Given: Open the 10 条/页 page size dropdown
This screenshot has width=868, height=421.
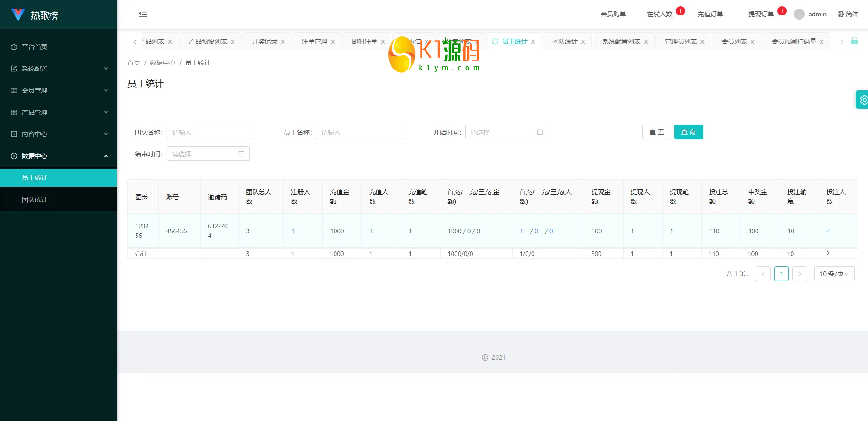Looking at the screenshot, I should pos(834,274).
